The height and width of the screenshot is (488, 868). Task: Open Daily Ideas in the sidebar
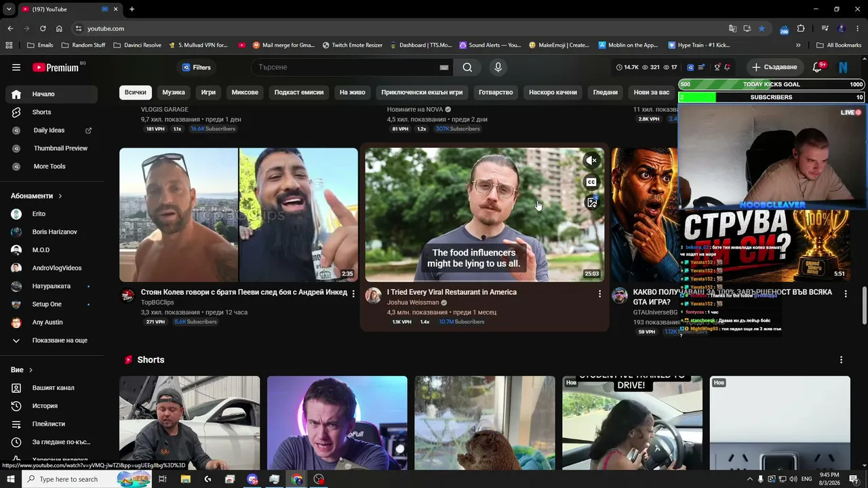point(52,130)
